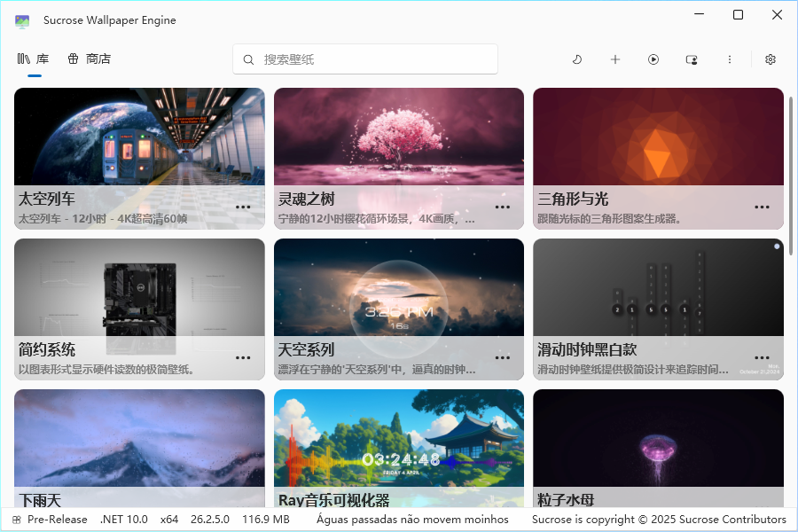Open the more options on 灵魂之树 card

pyautogui.click(x=503, y=207)
